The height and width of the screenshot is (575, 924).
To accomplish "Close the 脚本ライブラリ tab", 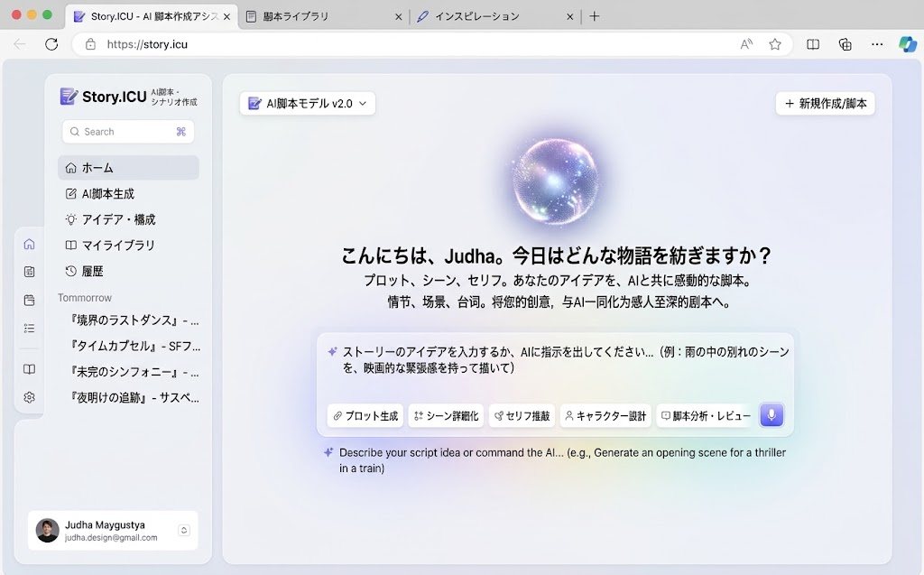I will coord(398,17).
